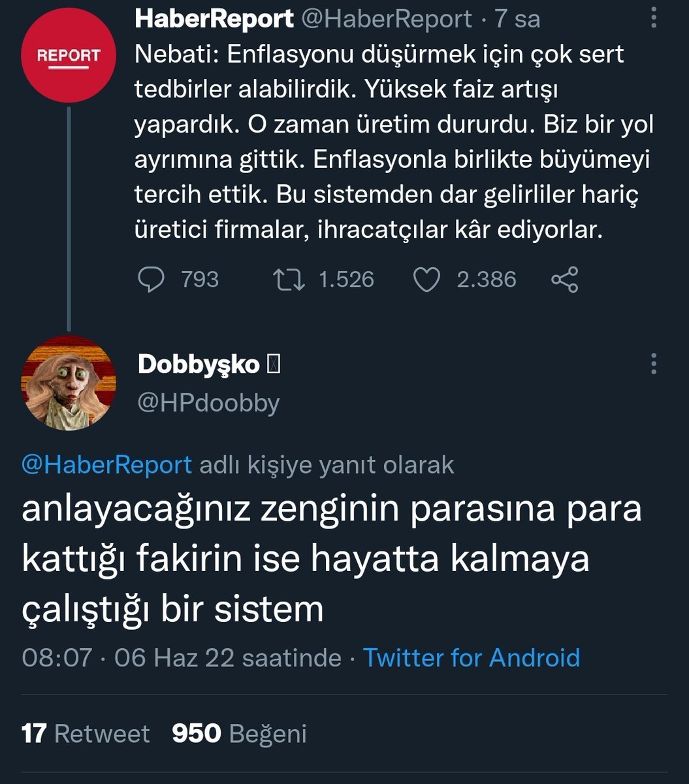View the 950 Beğeni likes list
Screen dimensions: 689x784
coord(239,734)
